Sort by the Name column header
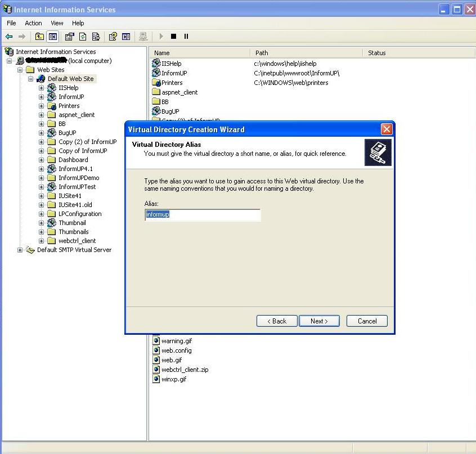476x454 pixels. (x=200, y=53)
